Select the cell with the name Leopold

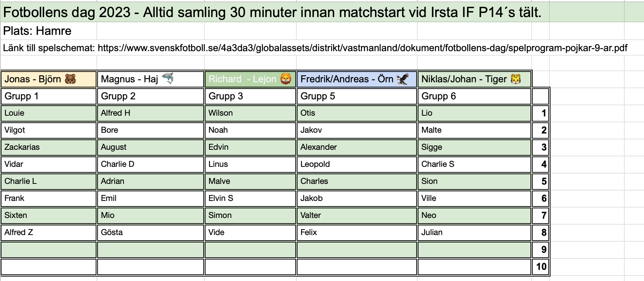(x=357, y=164)
